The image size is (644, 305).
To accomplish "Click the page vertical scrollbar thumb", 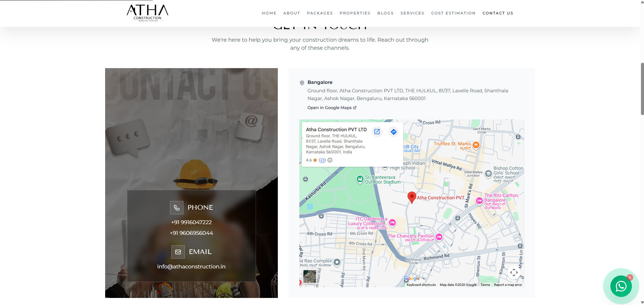I will (x=642, y=89).
